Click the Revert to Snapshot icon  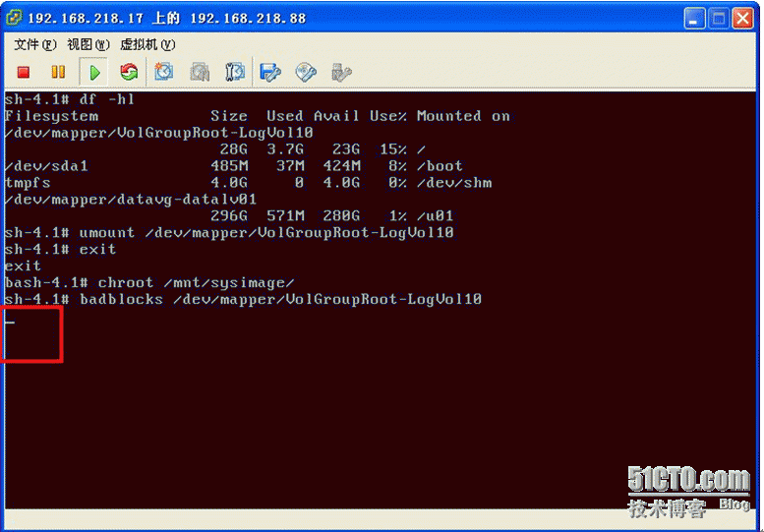point(200,72)
